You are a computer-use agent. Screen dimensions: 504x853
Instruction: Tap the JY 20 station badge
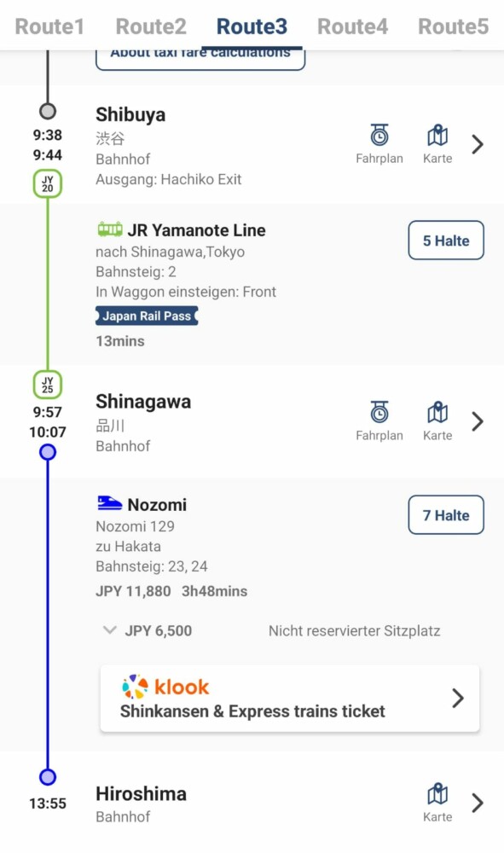(x=48, y=184)
